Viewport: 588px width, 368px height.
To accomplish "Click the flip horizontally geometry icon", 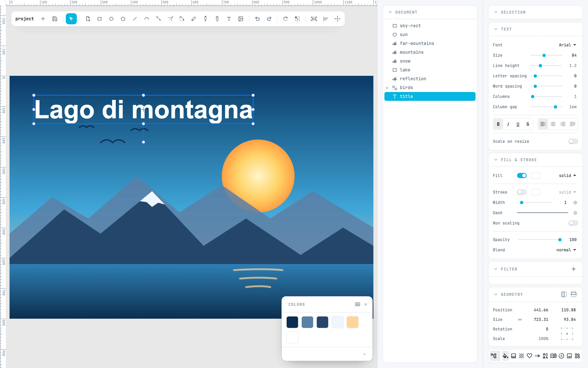I will click(x=564, y=295).
